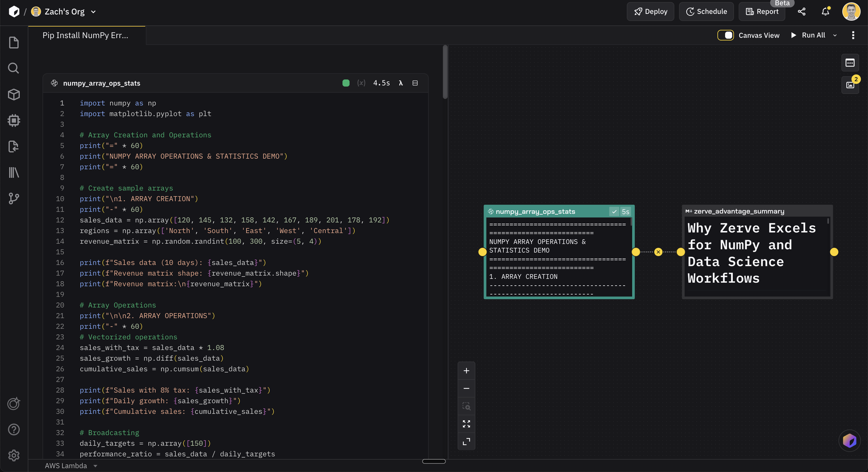Viewport: 868px width, 472px height.
Task: Click the target icon in lower sidebar
Action: pyautogui.click(x=14, y=404)
